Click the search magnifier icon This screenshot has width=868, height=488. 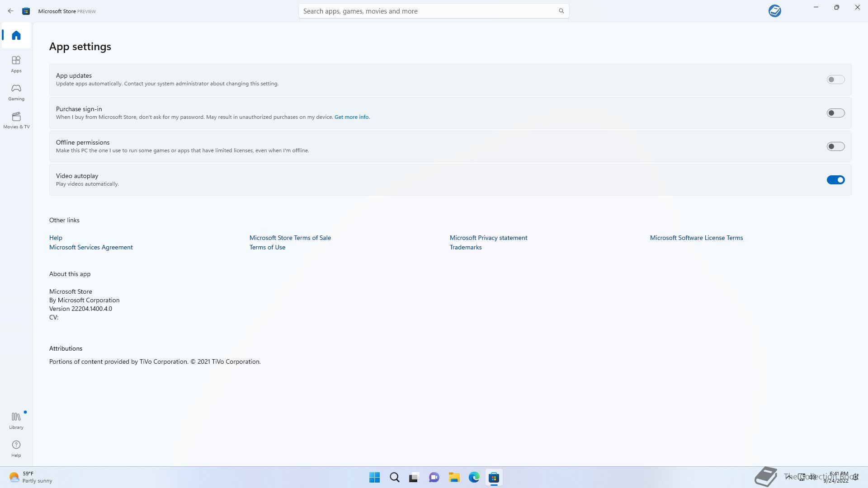pos(561,11)
